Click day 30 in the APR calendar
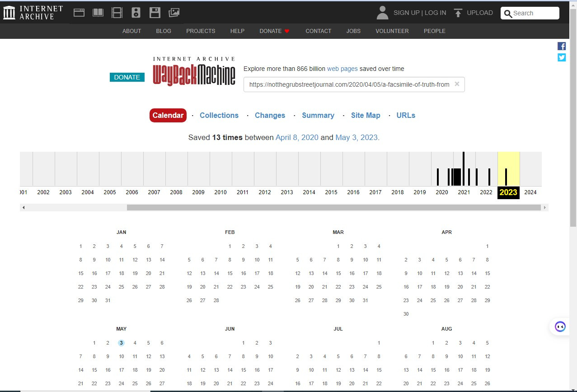This screenshot has width=577, height=392. click(x=406, y=314)
